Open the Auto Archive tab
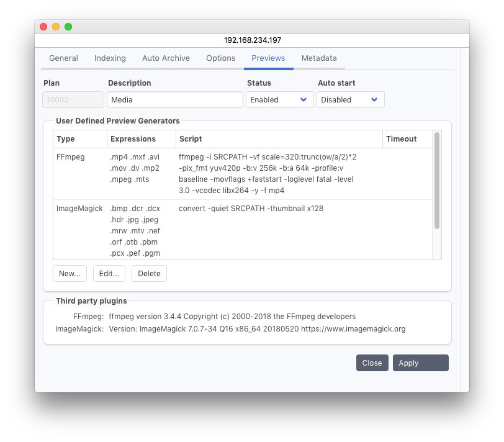Image resolution: width=504 pixels, height=442 pixels. click(166, 58)
